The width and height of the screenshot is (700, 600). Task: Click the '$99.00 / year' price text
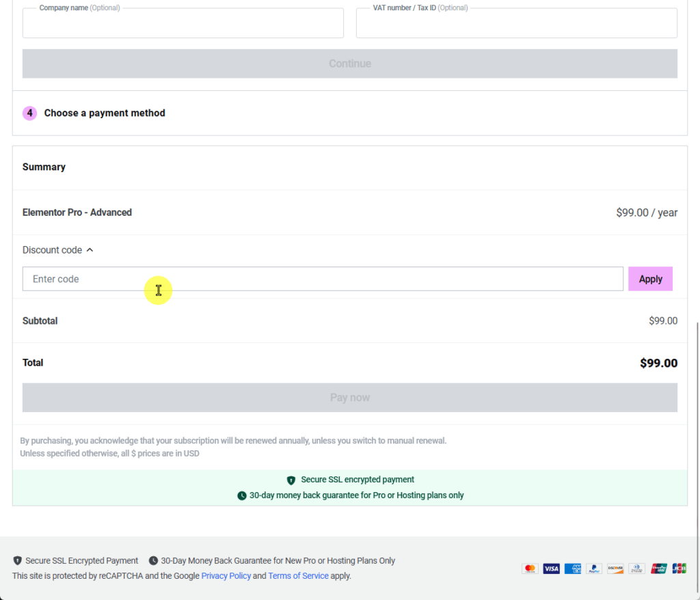[x=647, y=213]
